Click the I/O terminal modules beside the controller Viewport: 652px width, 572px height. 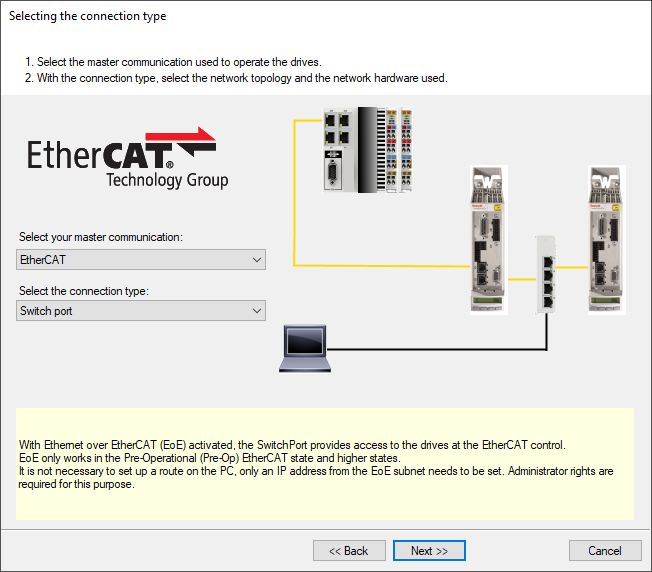click(x=392, y=148)
